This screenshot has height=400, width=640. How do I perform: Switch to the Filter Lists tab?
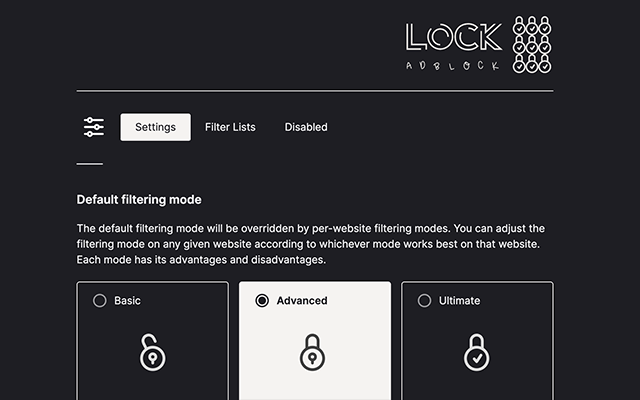coord(230,127)
